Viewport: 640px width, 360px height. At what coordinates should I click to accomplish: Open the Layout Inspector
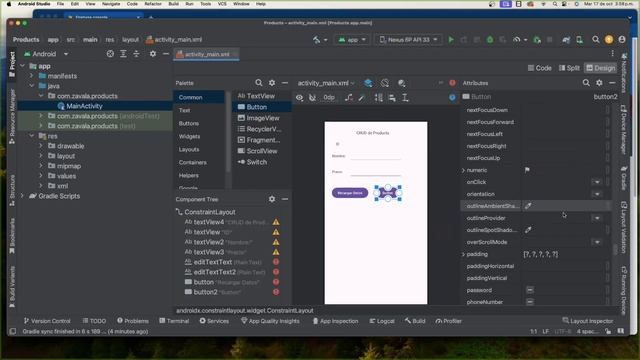pyautogui.click(x=588, y=321)
